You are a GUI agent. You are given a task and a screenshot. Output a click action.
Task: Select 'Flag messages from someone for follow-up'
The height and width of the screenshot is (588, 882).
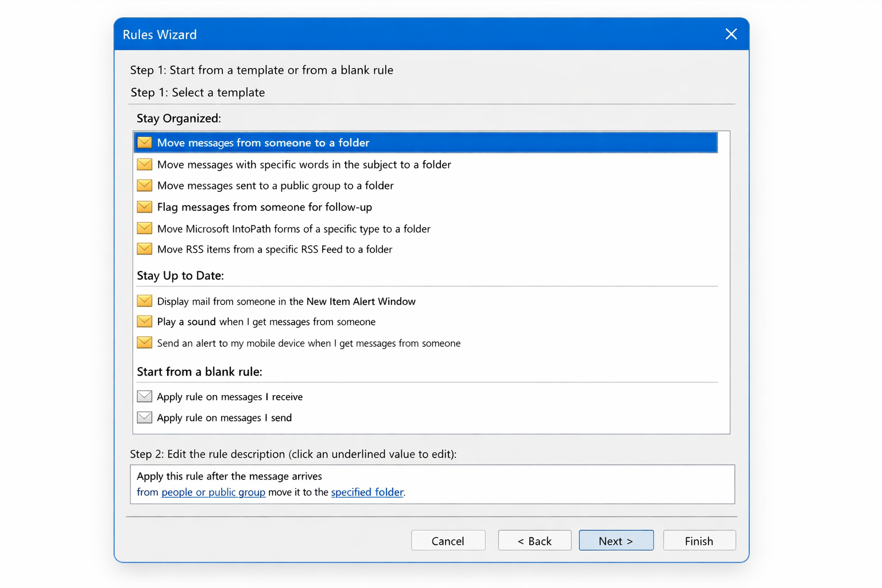[264, 207]
